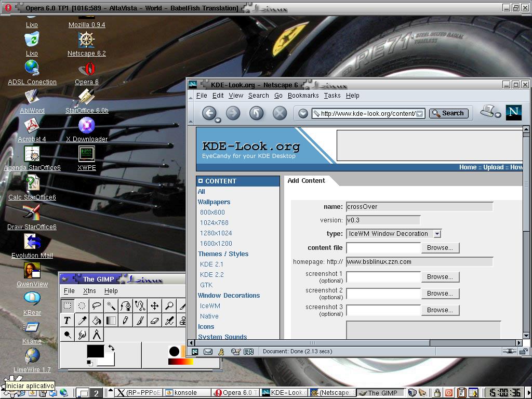The image size is (532, 399).
Task: Click the homepage field with www.bsblinux.zzn.com
Action: click(x=419, y=262)
